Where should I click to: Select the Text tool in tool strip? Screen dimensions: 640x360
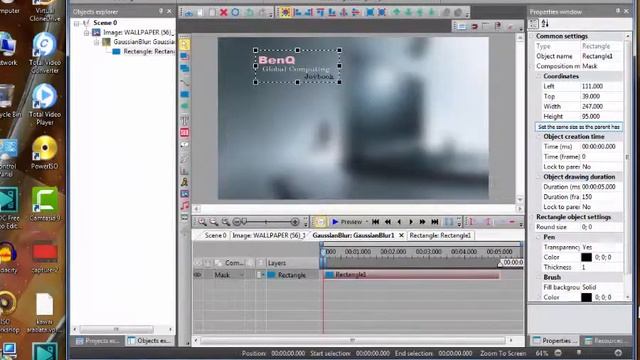(184, 120)
